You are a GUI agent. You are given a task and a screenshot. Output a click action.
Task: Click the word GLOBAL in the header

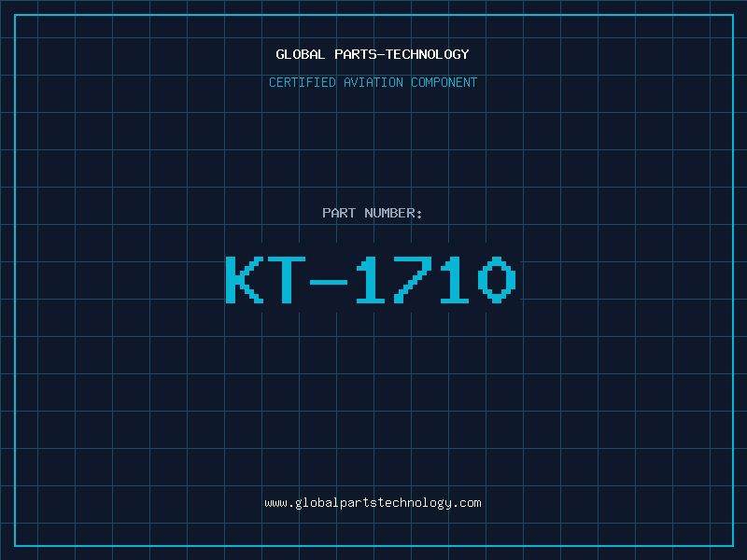tap(300, 54)
